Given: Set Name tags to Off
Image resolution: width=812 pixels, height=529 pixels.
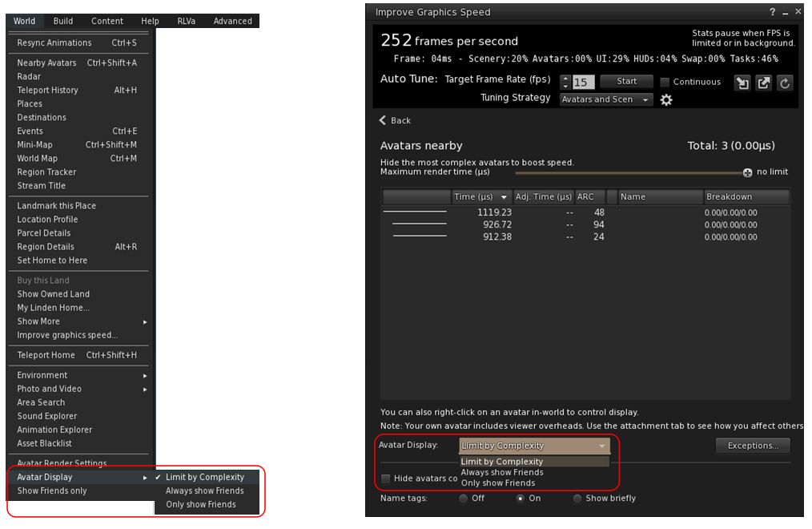Looking at the screenshot, I should click(x=464, y=499).
